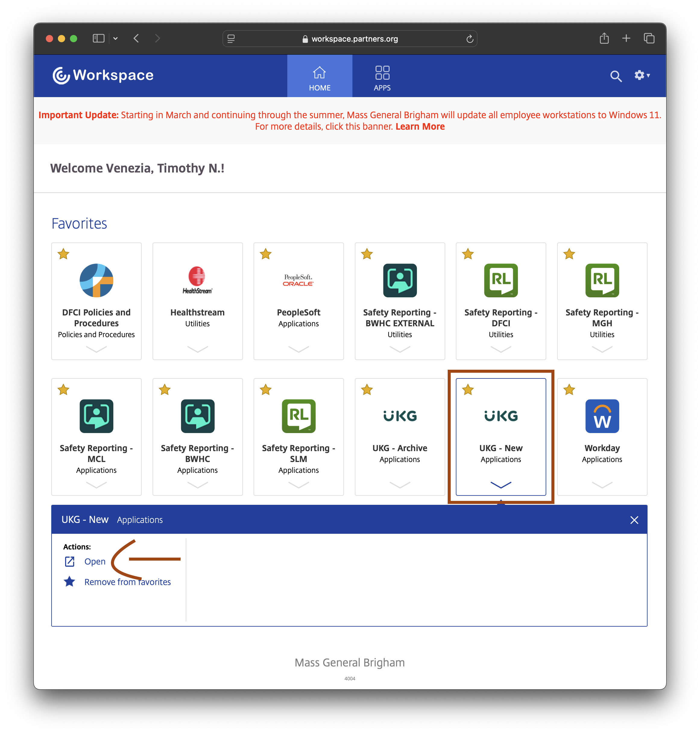This screenshot has width=700, height=734.
Task: Toggle favorite star on PeopleSoft card
Action: click(265, 254)
